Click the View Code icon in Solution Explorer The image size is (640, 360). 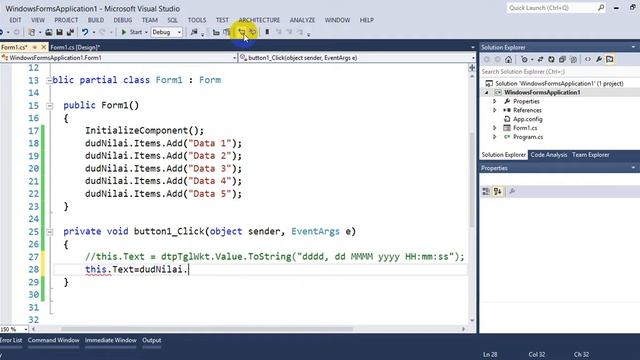coord(588,60)
